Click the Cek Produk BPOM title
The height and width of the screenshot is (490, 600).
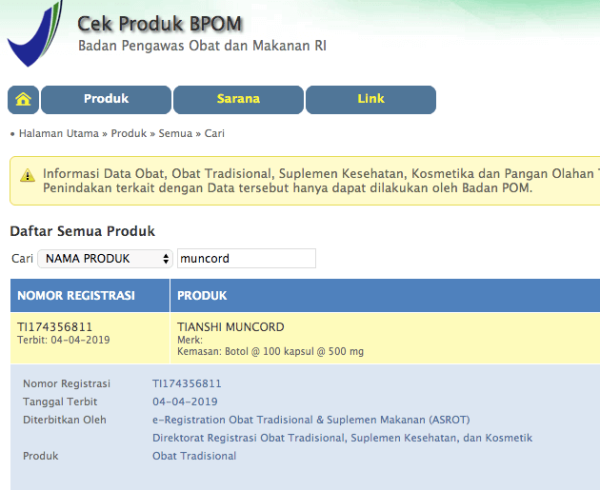coord(160,24)
